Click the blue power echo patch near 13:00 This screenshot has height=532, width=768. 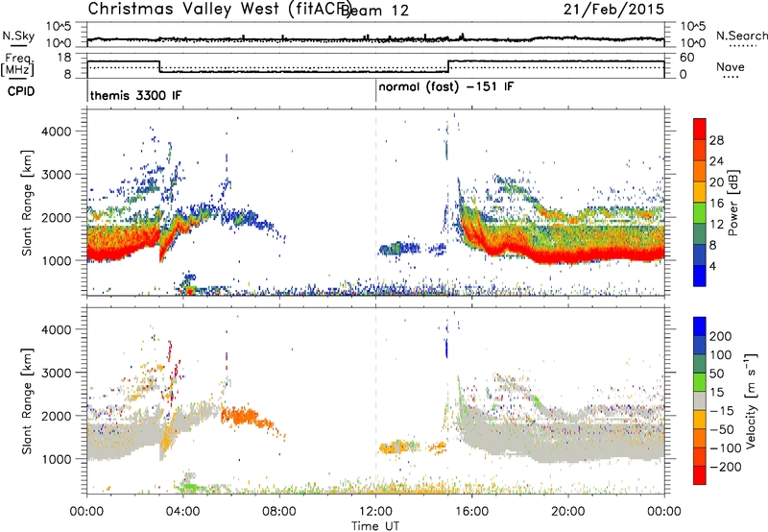[399, 249]
